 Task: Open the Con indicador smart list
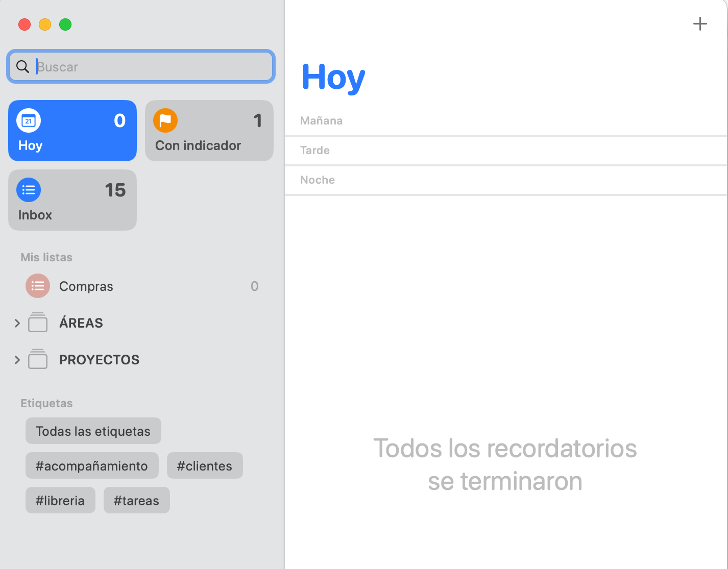[209, 131]
